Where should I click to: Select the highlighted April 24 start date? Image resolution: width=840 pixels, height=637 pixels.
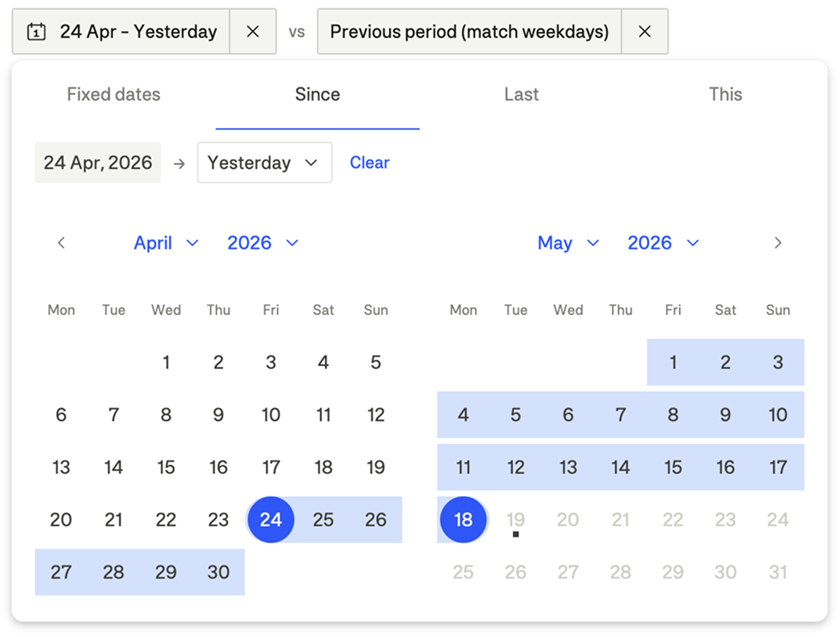tap(270, 520)
